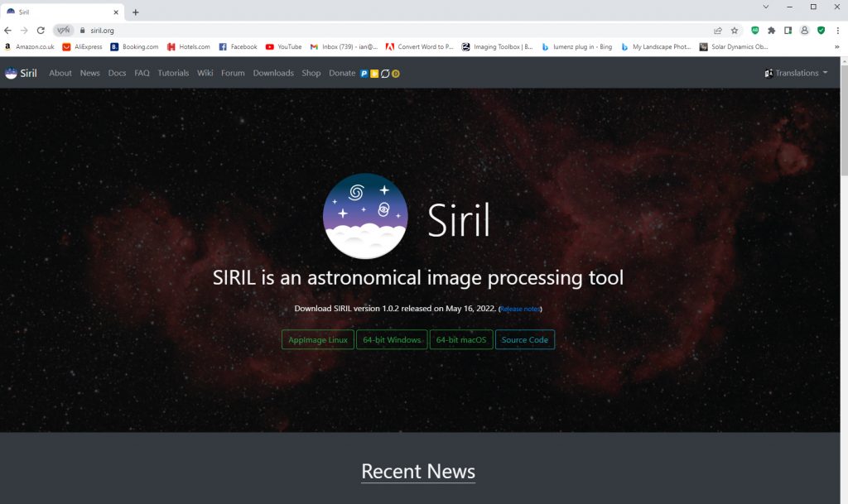Go to News in the navbar
The height and width of the screenshot is (504, 848).
tap(89, 73)
